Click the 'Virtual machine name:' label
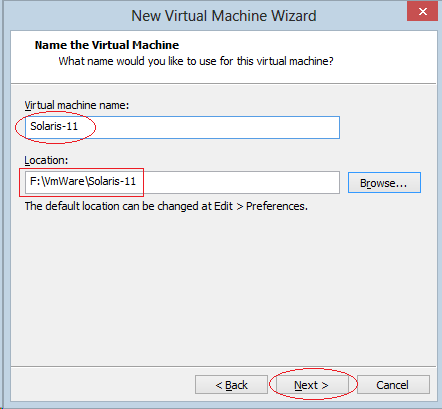Image resolution: width=442 pixels, height=409 pixels. click(77, 105)
